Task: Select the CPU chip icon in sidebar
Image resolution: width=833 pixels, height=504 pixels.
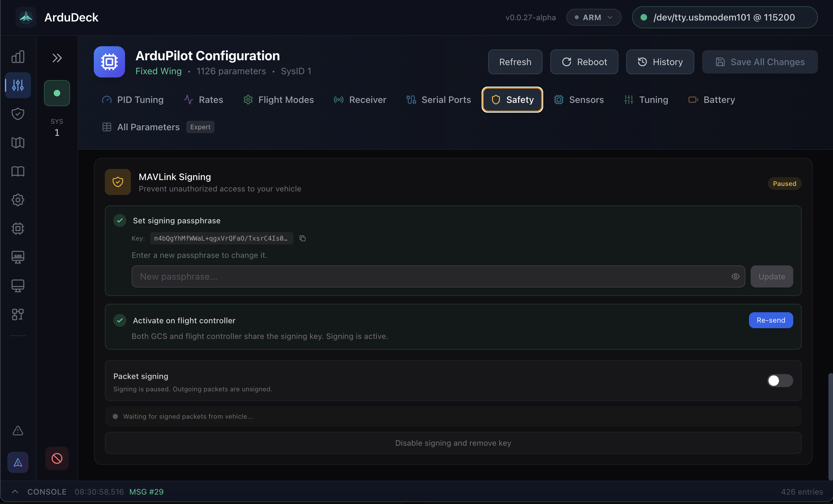Action: 18,229
